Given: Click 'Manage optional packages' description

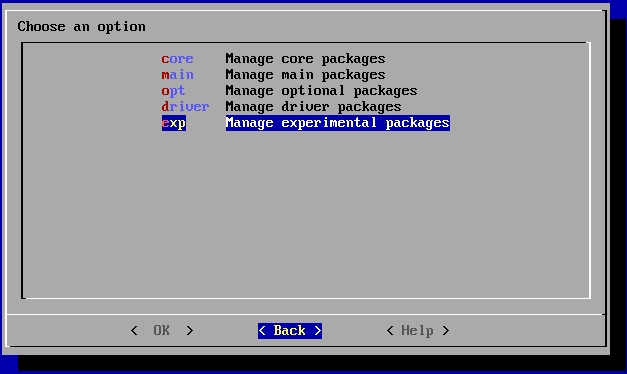Looking at the screenshot, I should pos(321,91).
